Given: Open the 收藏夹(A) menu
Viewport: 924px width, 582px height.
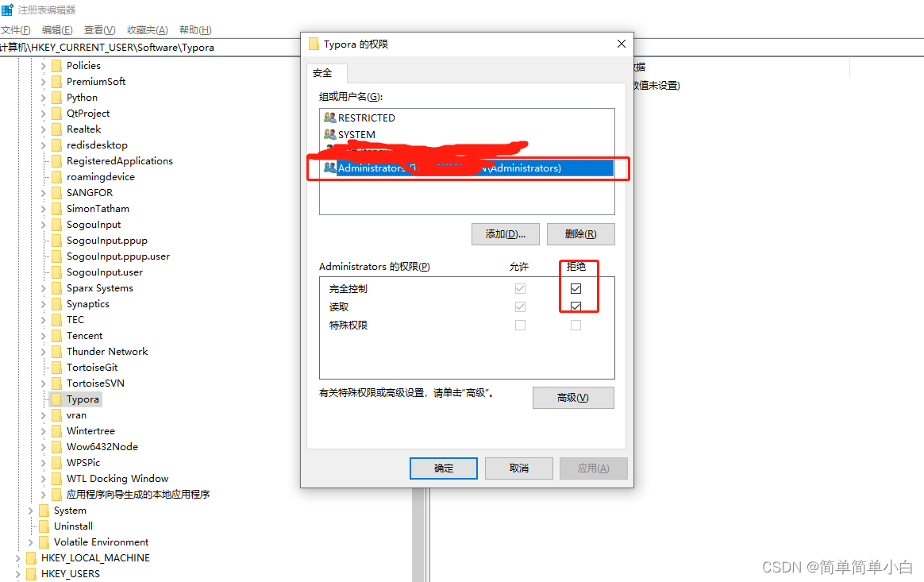Looking at the screenshot, I should [148, 30].
